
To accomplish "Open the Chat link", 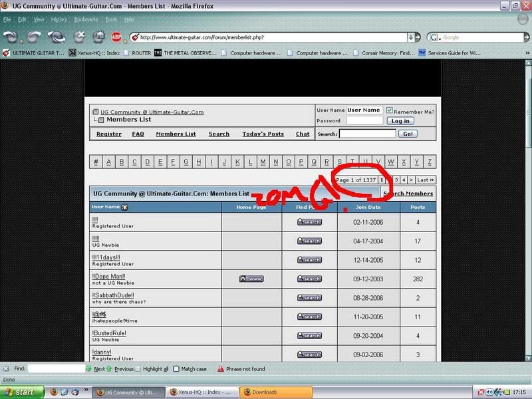I will coord(303,134).
